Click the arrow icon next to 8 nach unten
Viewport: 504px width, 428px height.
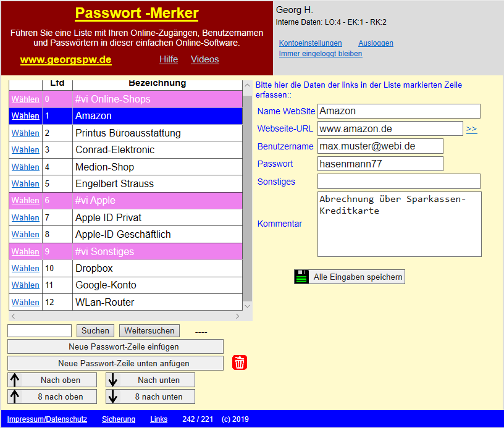[x=114, y=396]
